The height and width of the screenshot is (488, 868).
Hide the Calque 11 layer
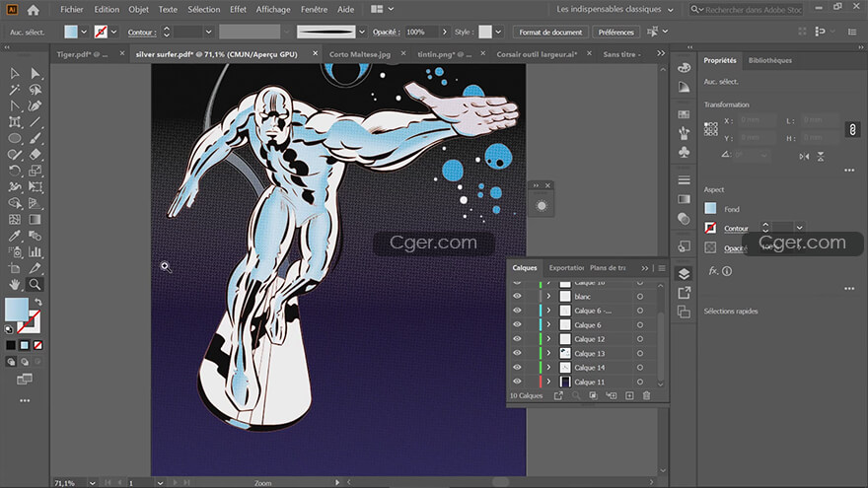pyautogui.click(x=517, y=382)
